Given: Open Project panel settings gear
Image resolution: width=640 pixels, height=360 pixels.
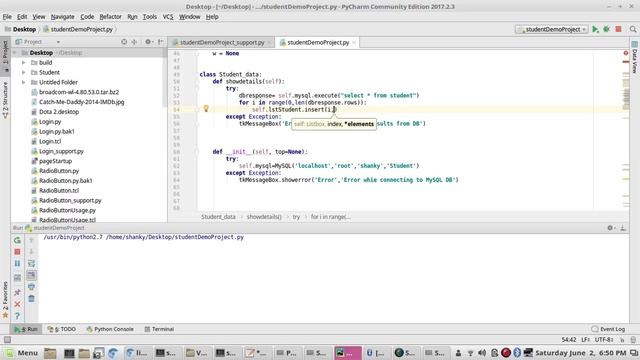Looking at the screenshot, I should [148, 42].
